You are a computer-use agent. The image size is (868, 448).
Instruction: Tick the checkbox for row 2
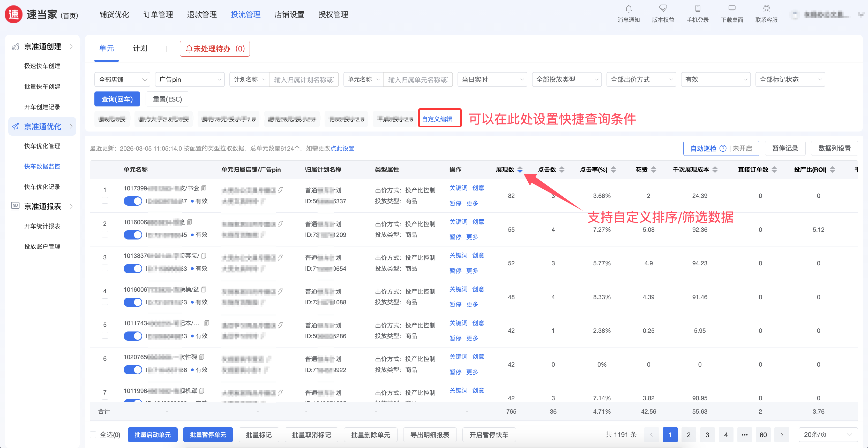[x=105, y=234]
